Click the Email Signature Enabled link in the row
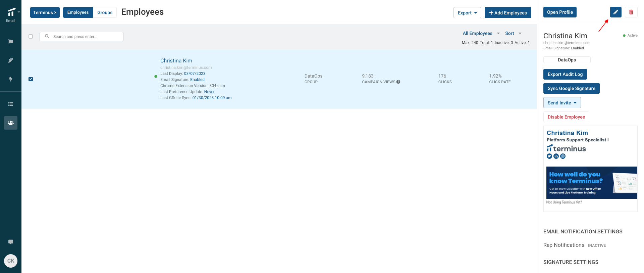Viewport: 644px width, 273px height. click(197, 80)
